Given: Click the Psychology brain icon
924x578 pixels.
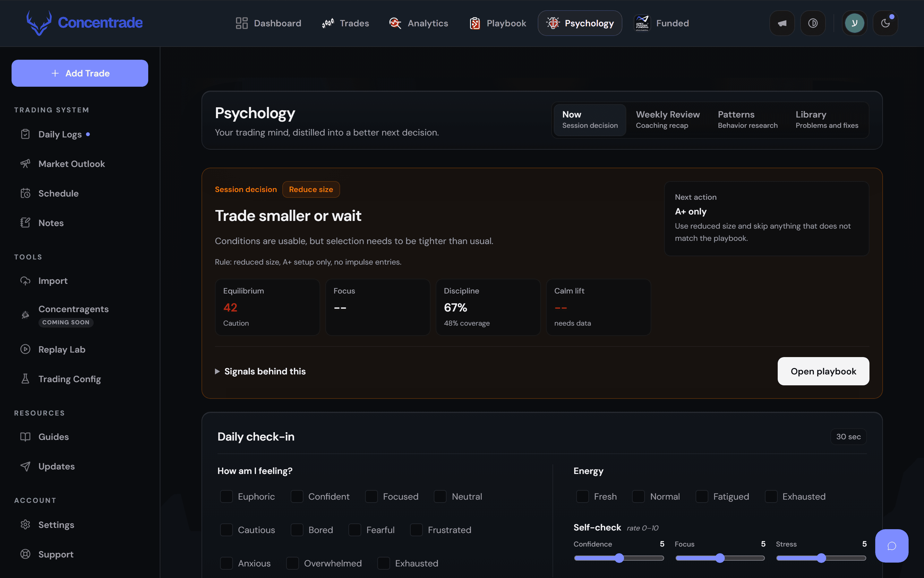Looking at the screenshot, I should 552,23.
